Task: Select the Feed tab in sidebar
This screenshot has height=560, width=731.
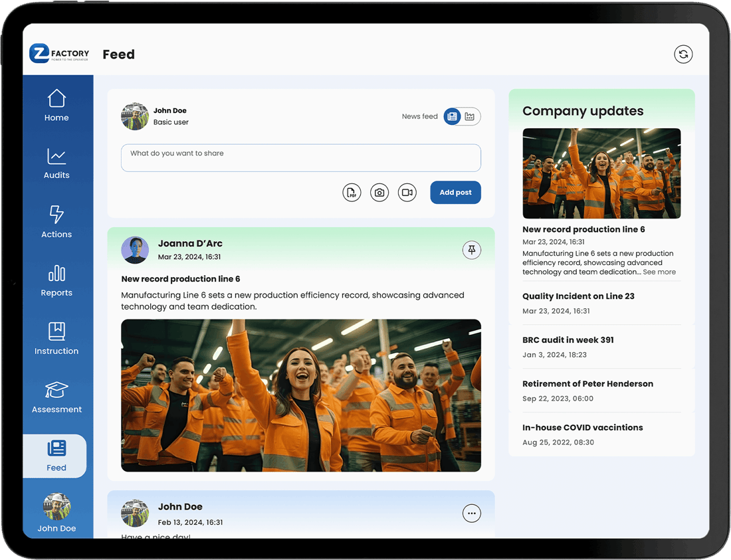Action: [x=55, y=456]
